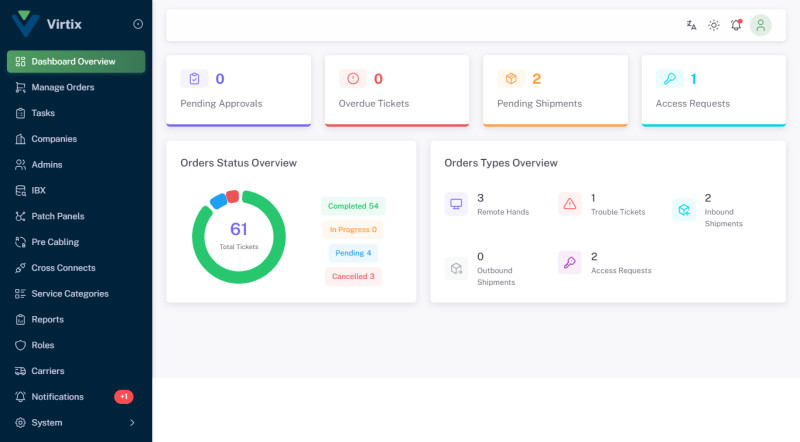Expand the System menu chevron
This screenshot has width=800, height=442.
coord(132,423)
